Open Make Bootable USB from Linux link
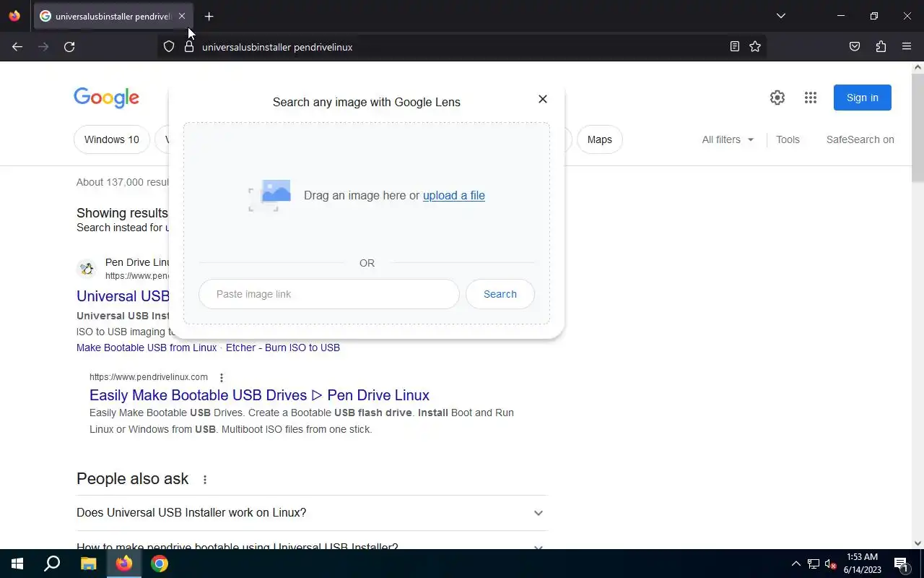This screenshot has width=924, height=578. tap(147, 348)
